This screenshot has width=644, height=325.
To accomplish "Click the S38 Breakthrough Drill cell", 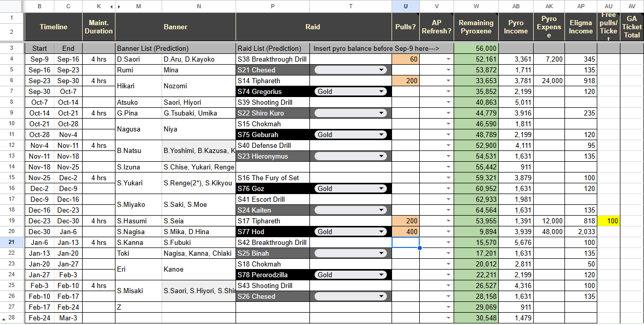I will [x=272, y=59].
